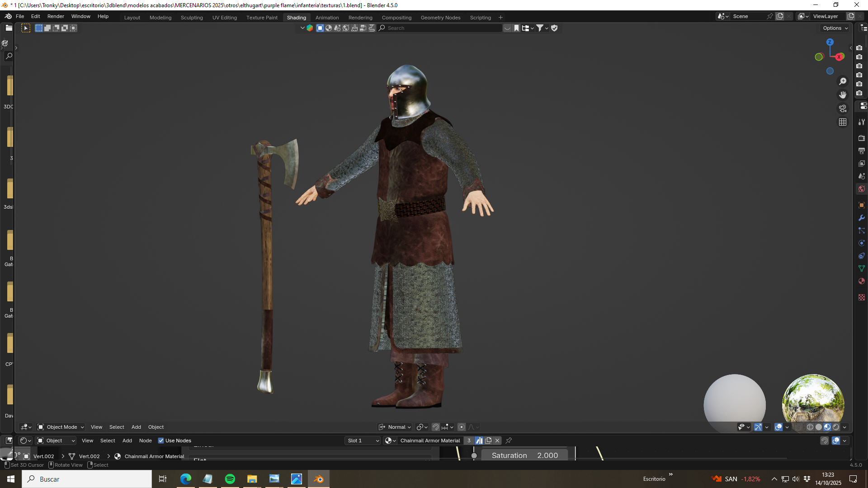Open the Slot 1 material slot dropdown
This screenshot has width=868, height=488.
363,441
